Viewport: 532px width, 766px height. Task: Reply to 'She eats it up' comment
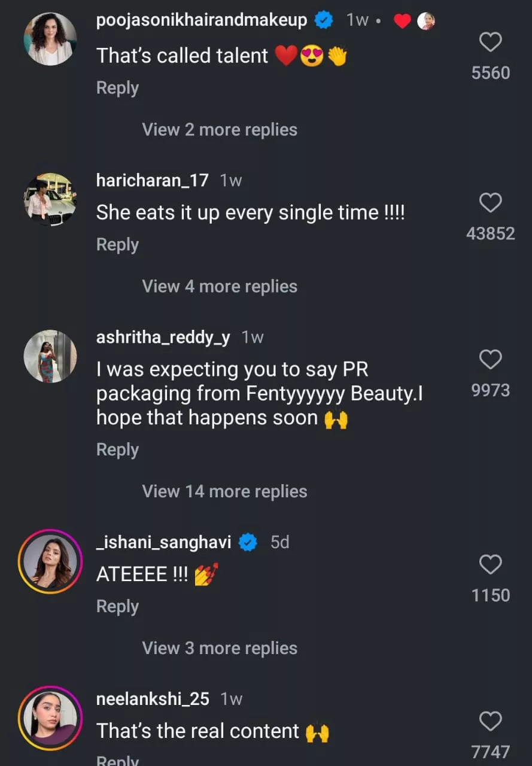pos(117,245)
